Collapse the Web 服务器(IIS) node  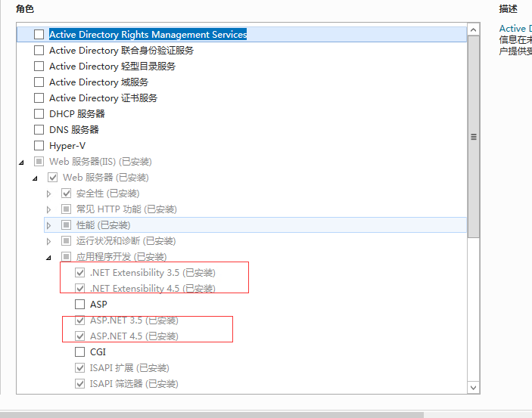pos(21,163)
